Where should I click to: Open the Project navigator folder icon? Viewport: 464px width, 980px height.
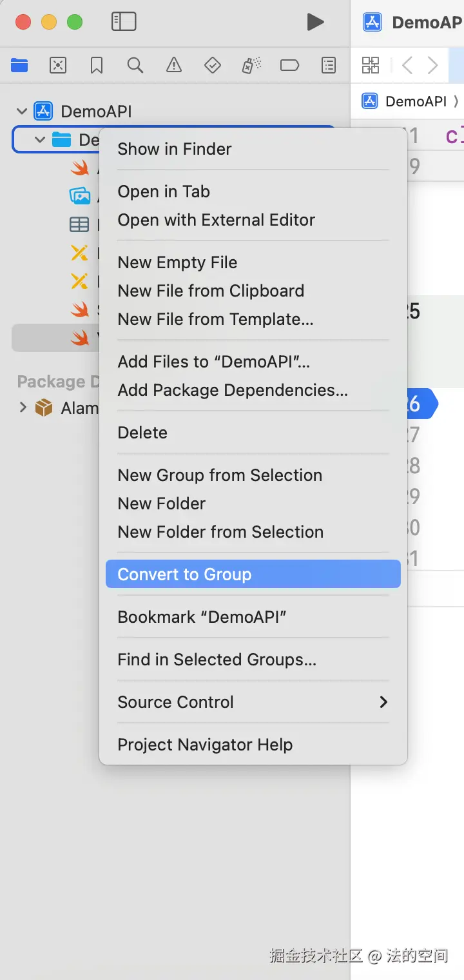click(19, 65)
